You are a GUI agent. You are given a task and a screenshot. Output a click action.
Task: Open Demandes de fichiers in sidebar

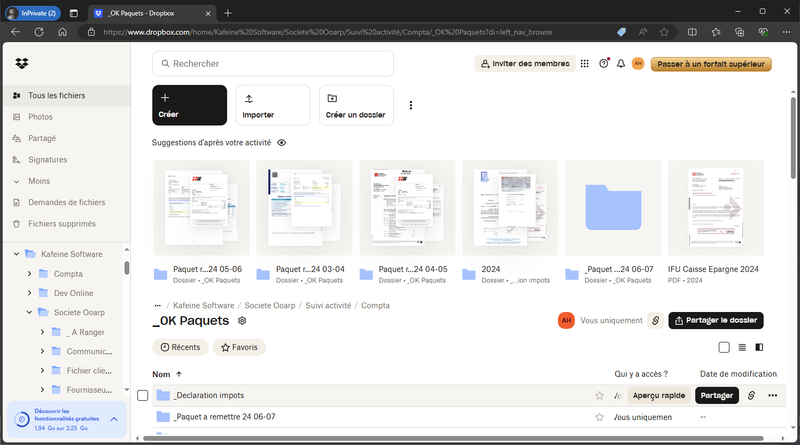[x=65, y=203]
